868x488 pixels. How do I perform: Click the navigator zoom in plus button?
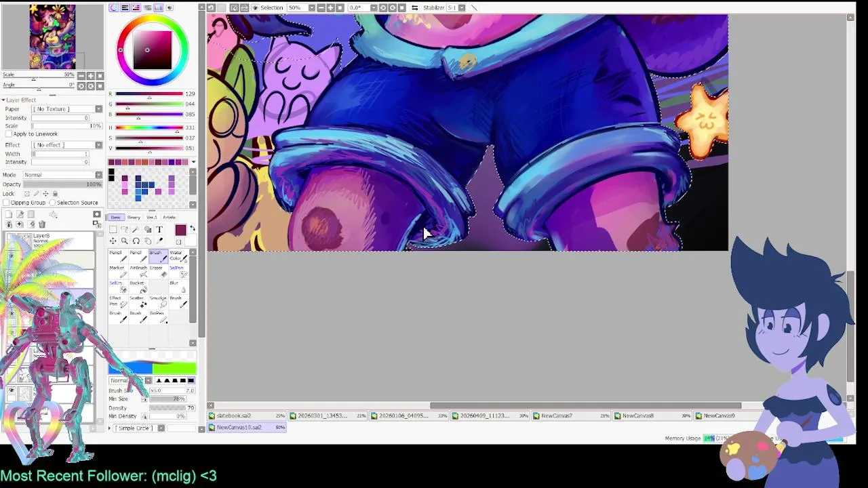[90, 75]
